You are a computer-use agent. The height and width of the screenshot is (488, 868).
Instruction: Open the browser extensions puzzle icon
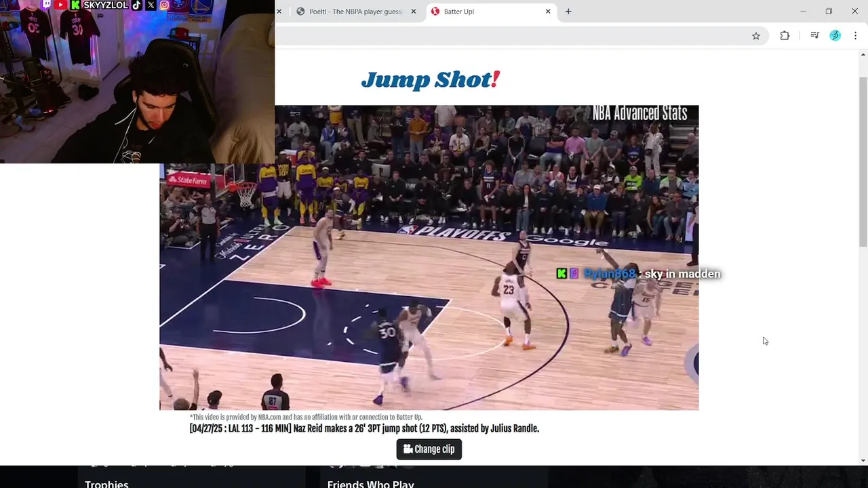pyautogui.click(x=785, y=36)
